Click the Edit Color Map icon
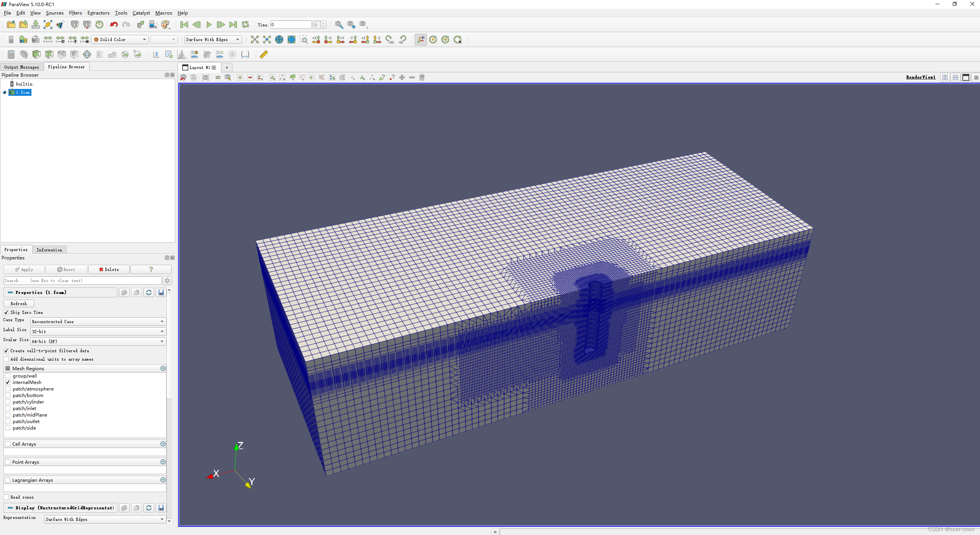 pos(23,39)
